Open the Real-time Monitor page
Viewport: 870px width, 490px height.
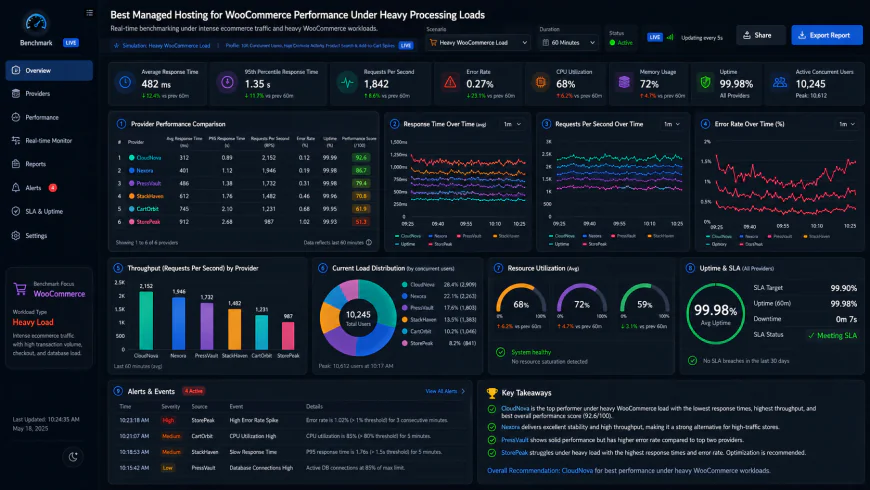point(49,140)
